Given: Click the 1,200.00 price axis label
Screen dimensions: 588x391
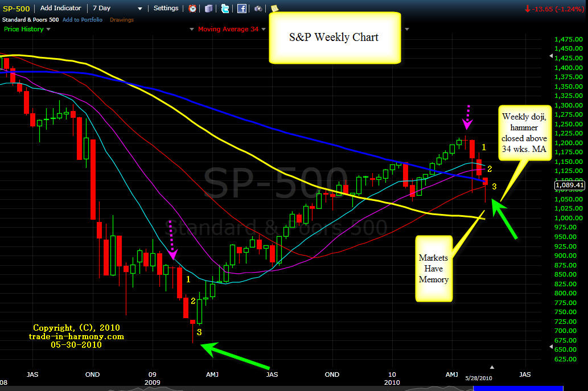Looking at the screenshot, I should click(569, 143).
